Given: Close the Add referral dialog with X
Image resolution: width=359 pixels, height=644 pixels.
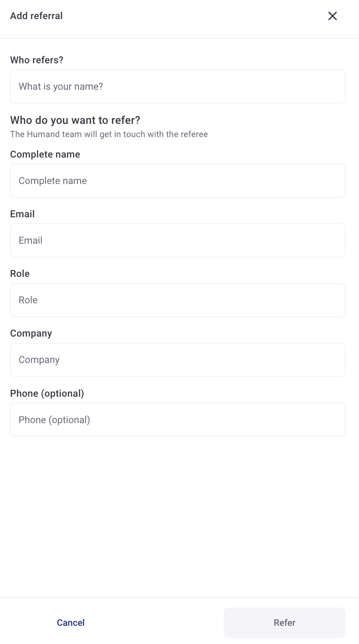Looking at the screenshot, I should [333, 16].
